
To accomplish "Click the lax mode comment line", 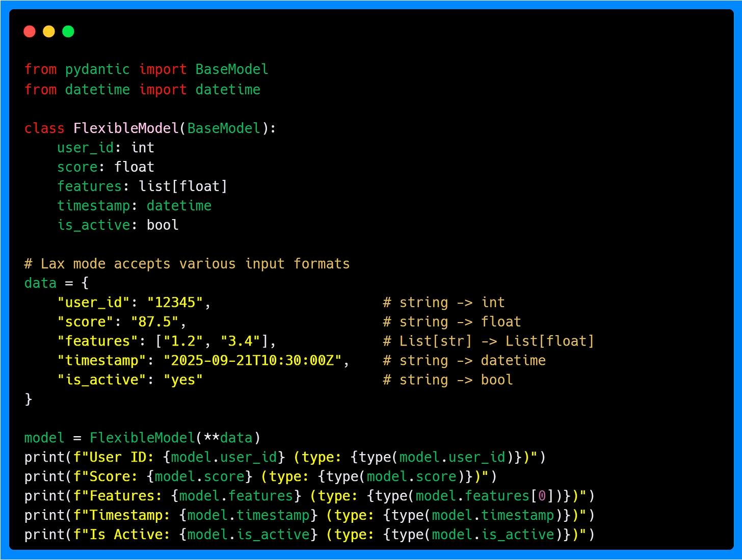I will click(x=187, y=263).
